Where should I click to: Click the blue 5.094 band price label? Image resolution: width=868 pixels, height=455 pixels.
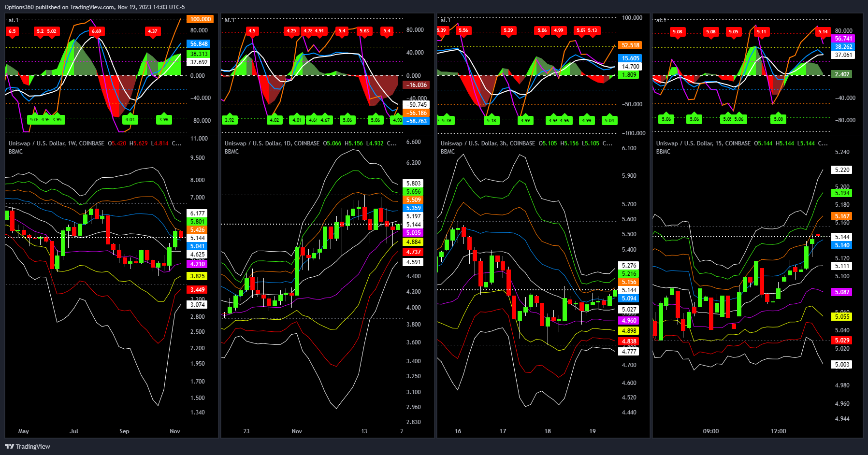coord(629,299)
